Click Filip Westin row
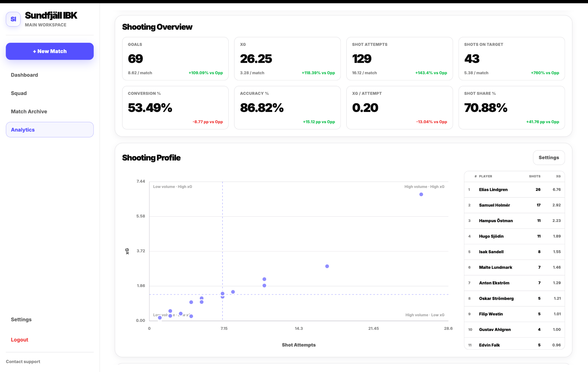This screenshot has height=372, width=588. click(514, 314)
